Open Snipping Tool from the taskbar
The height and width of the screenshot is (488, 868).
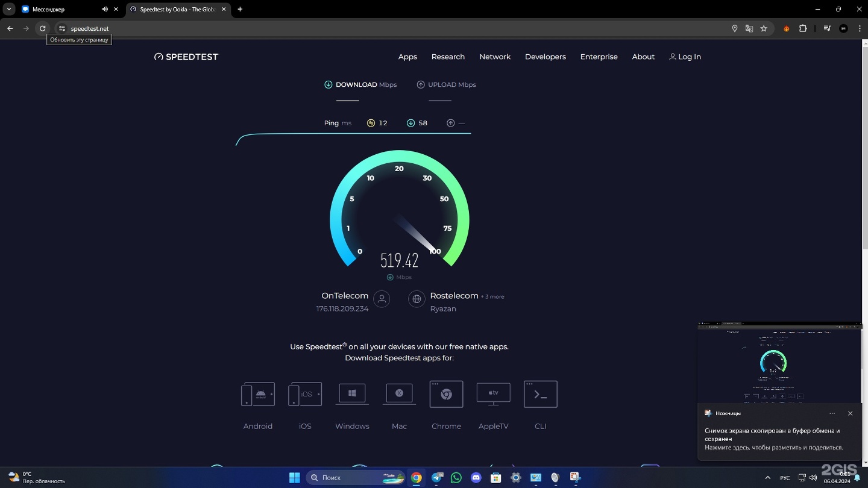point(575,478)
